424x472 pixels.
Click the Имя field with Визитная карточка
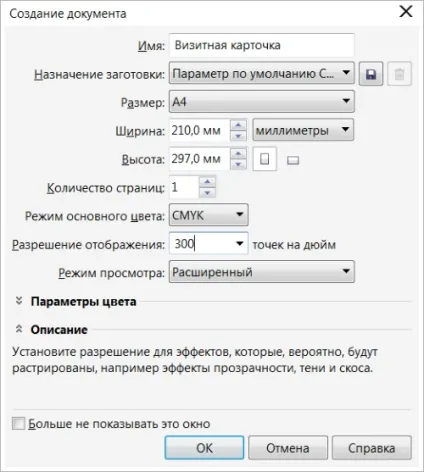click(x=262, y=45)
